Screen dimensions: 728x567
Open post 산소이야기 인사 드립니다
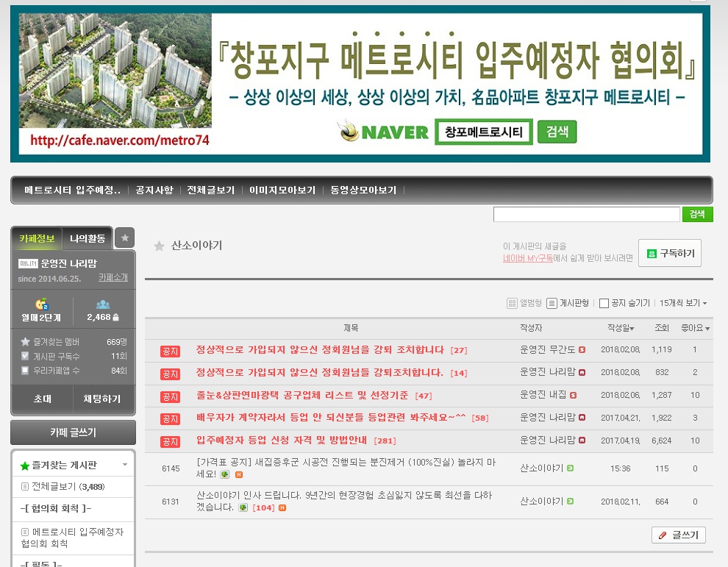click(x=343, y=501)
